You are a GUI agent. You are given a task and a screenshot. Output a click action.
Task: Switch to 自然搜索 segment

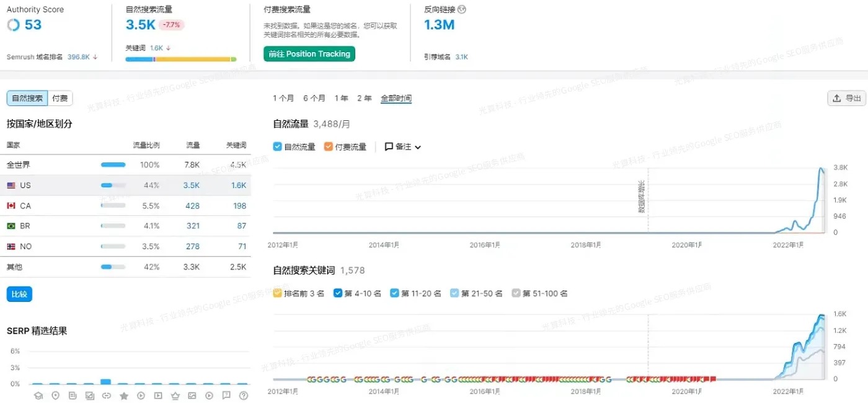pos(27,98)
